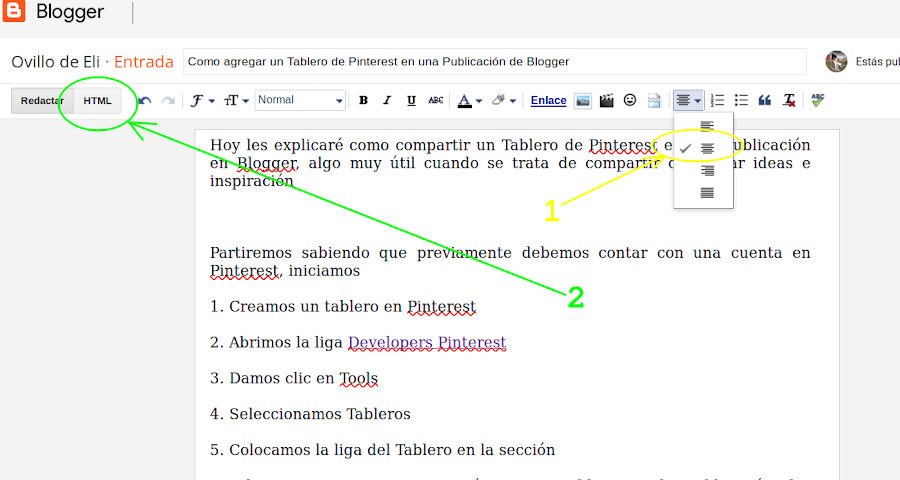Redo the last undone edit
The height and width of the screenshot is (480, 900).
click(x=168, y=101)
